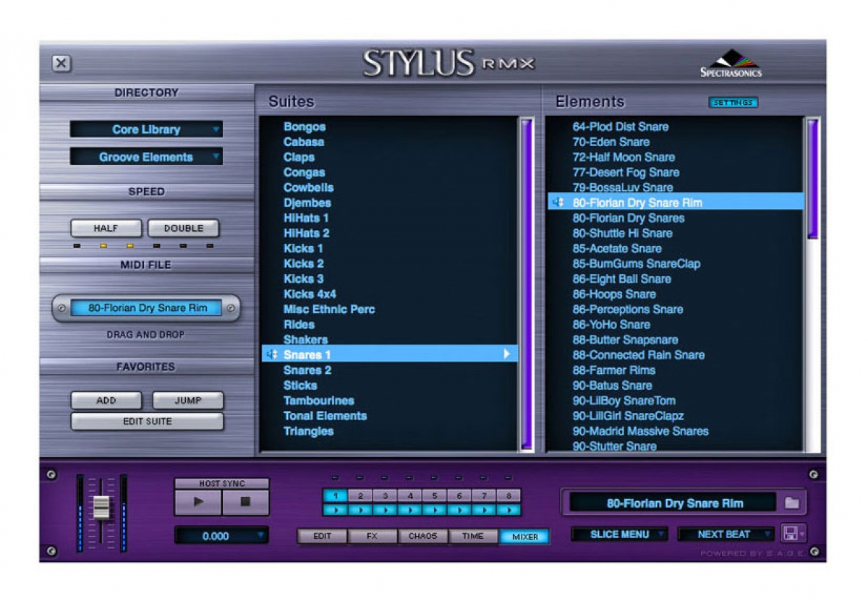Open the SLICE MENU dropdown
Screen dimensions: 868x601
[619, 534]
